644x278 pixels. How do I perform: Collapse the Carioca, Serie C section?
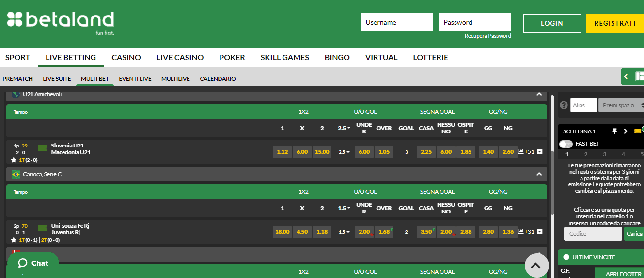(x=539, y=174)
